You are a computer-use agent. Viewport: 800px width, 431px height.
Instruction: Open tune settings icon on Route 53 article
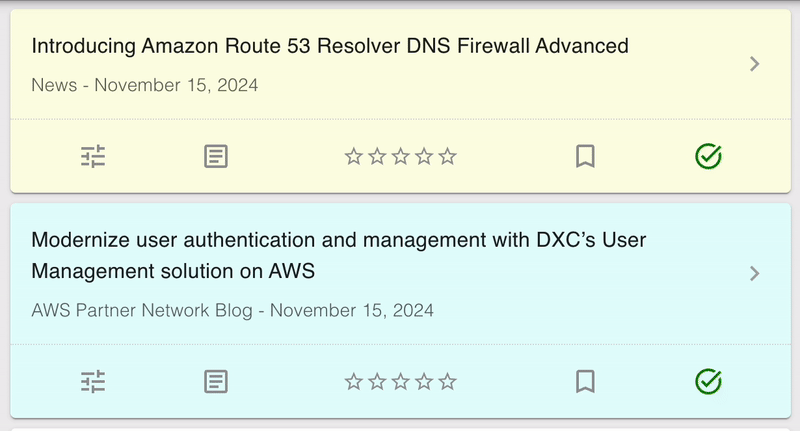coord(93,156)
